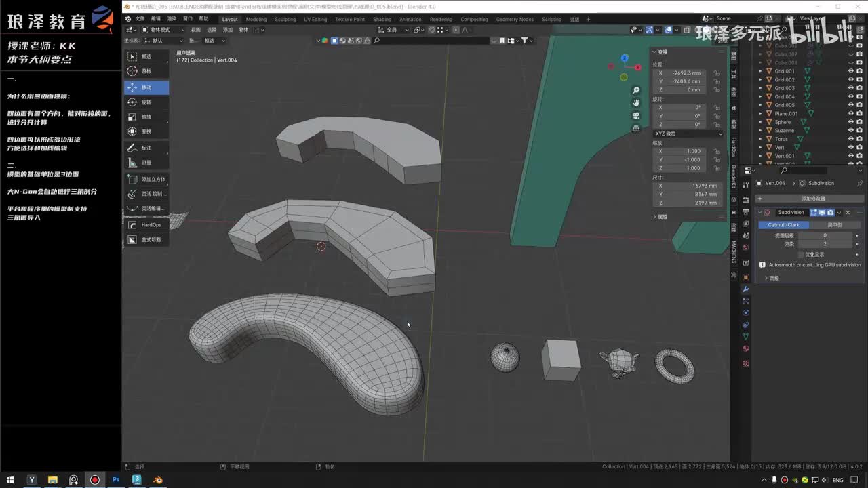The height and width of the screenshot is (488, 868).
Task: Toggle visibility of Grid.001 in outliner
Action: click(850, 71)
